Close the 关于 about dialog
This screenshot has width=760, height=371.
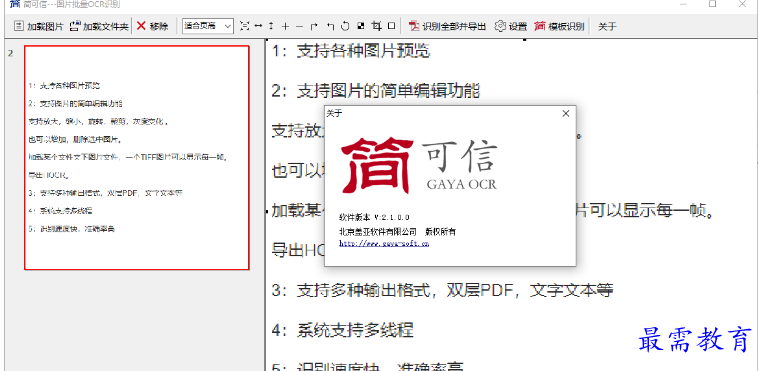(x=565, y=113)
